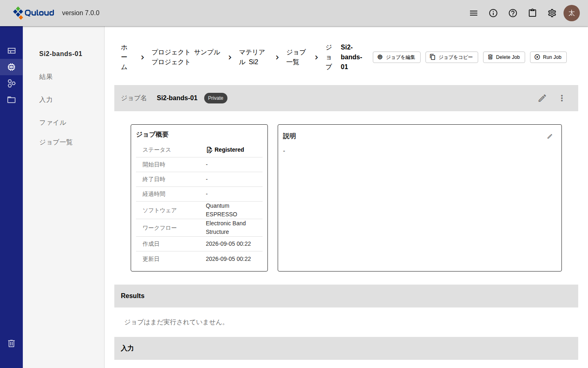The width and height of the screenshot is (588, 368).
Task: Click the Quantum ESPRESSO software value
Action: coord(221,210)
